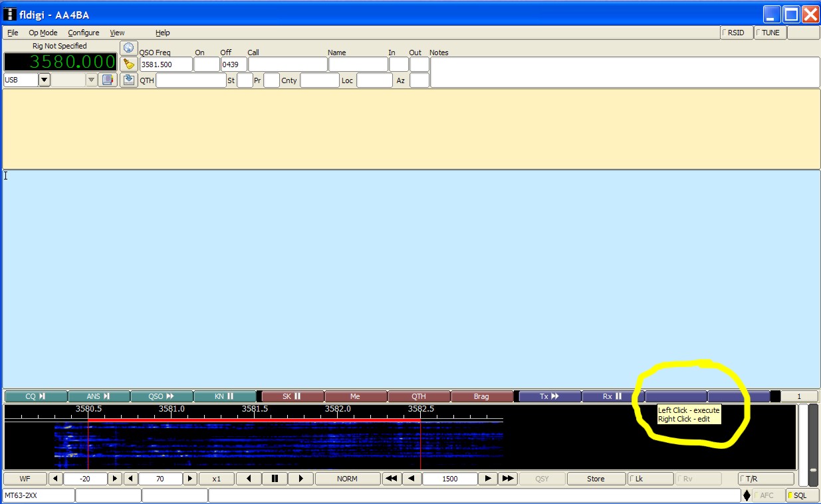Click the diamond signal indicator in status bar
The width and height of the screenshot is (821, 504).
(747, 495)
